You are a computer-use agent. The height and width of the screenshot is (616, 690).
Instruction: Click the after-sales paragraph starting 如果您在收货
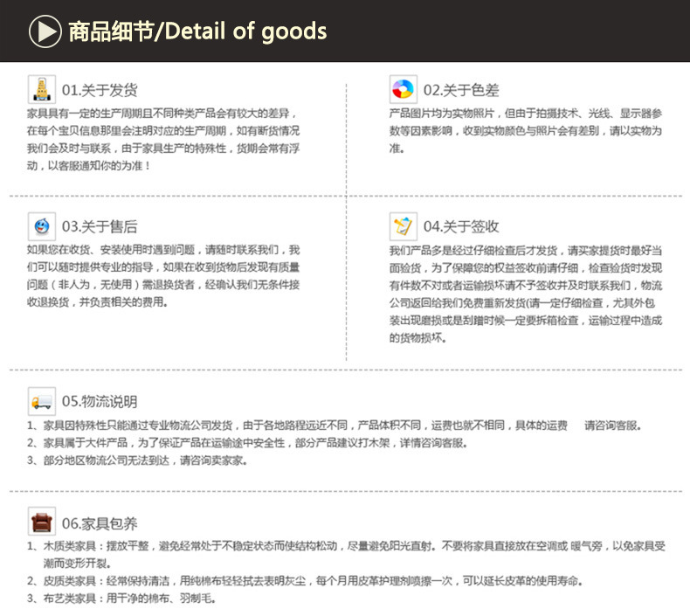[x=163, y=276]
